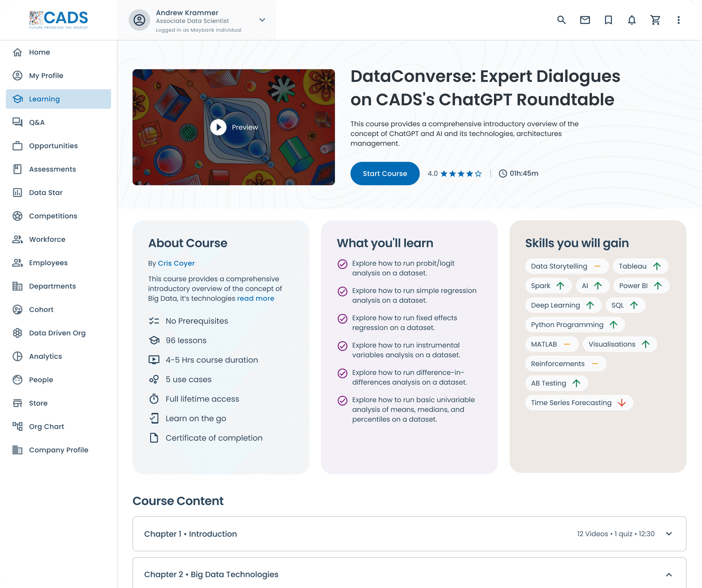This screenshot has height=588, width=702.
Task: Play the course preview video
Action: point(218,127)
